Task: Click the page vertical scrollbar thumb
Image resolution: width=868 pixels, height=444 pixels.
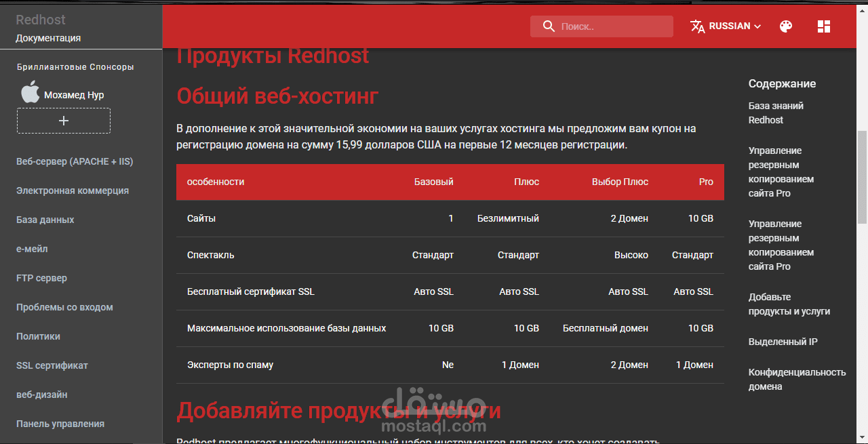Action: 862,176
